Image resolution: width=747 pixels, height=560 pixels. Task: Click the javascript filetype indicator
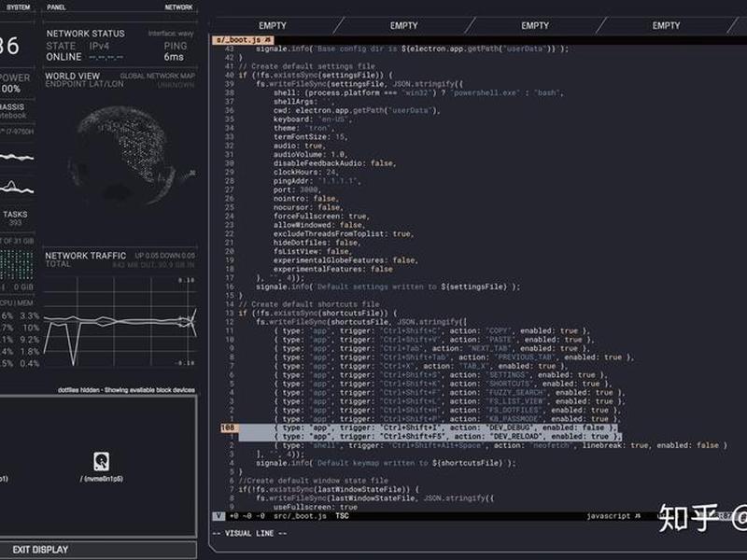pos(609,516)
